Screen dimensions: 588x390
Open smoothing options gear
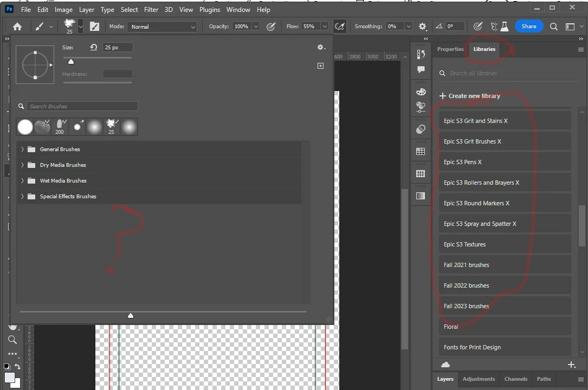click(423, 27)
